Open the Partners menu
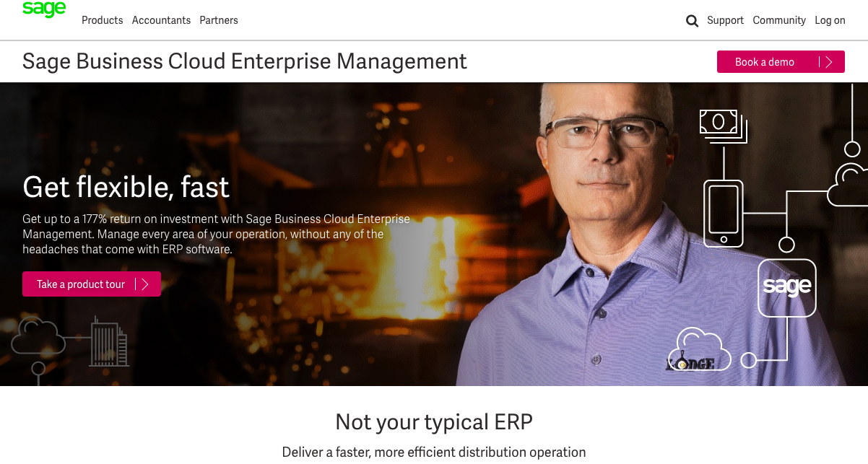868x464 pixels. pyautogui.click(x=219, y=20)
